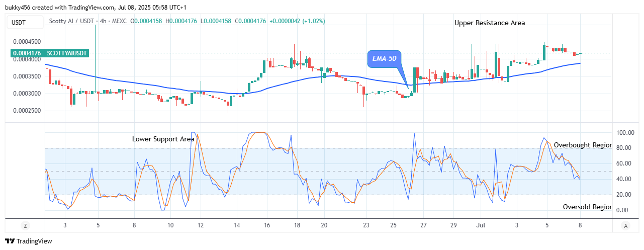Click the EMA-50 callout label
This screenshot has width=644, height=250.
pyautogui.click(x=385, y=58)
